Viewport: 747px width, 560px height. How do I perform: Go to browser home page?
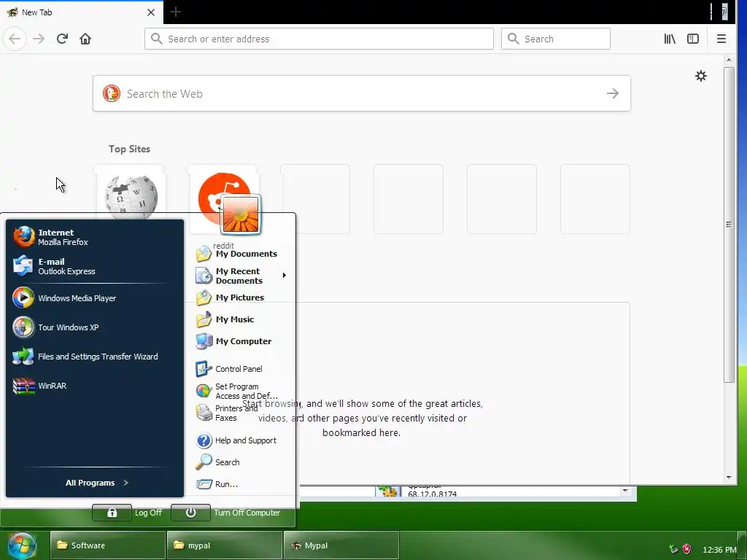(85, 39)
